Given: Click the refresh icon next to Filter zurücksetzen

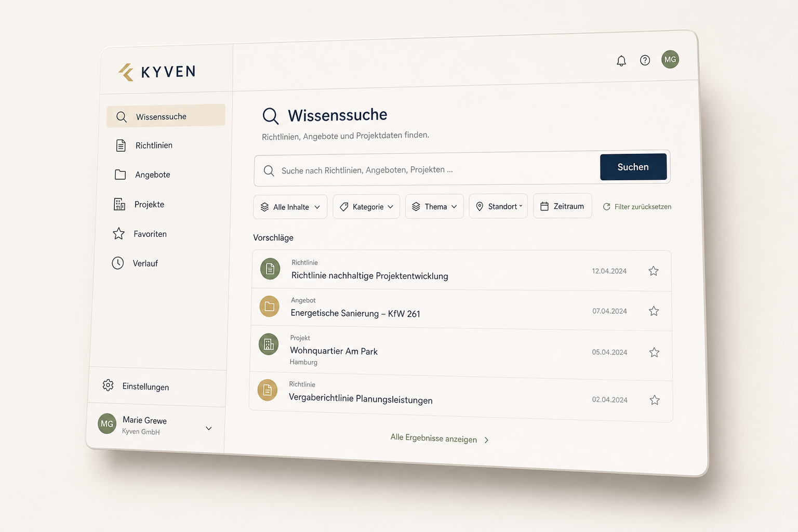Looking at the screenshot, I should 606,207.
